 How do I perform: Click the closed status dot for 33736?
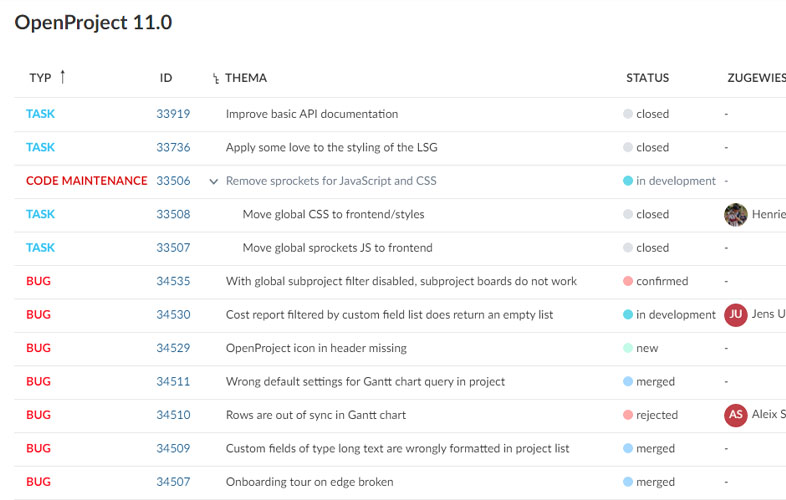tap(628, 148)
